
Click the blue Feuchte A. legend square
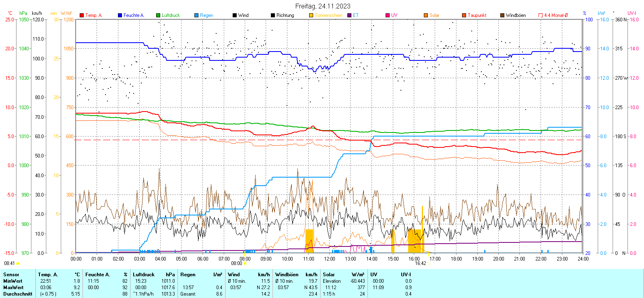[x=120, y=15]
